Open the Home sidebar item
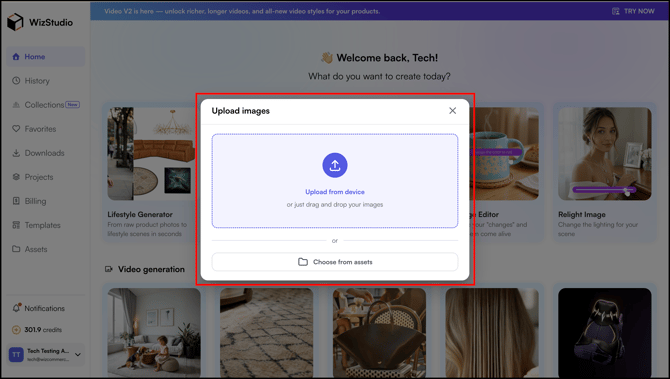The height and width of the screenshot is (379, 670). (x=46, y=56)
